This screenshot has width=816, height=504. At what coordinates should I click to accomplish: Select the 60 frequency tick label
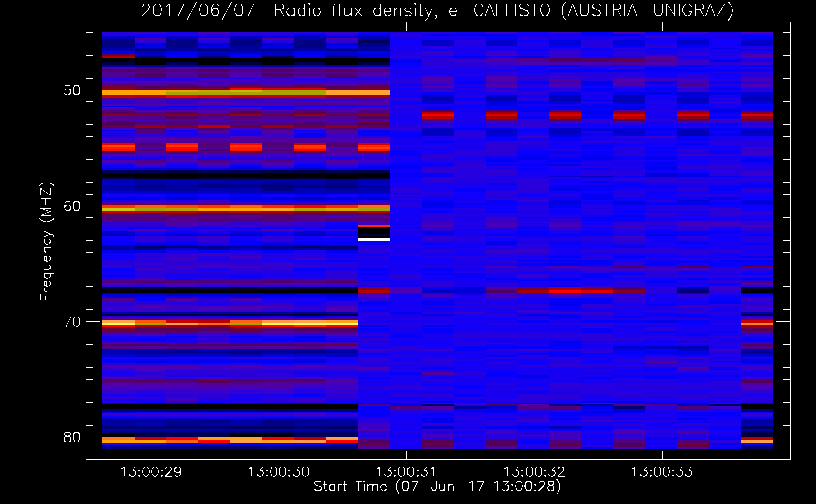point(72,206)
